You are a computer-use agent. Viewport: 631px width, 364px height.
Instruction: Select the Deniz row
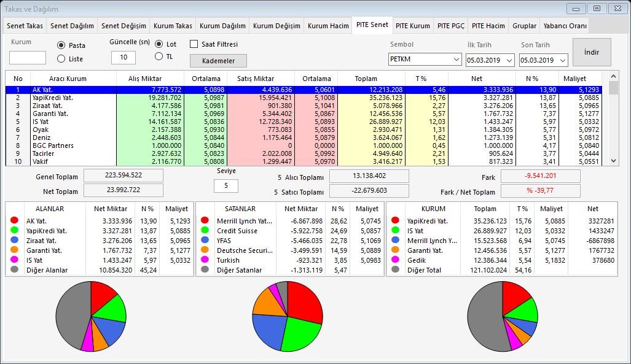(304, 137)
